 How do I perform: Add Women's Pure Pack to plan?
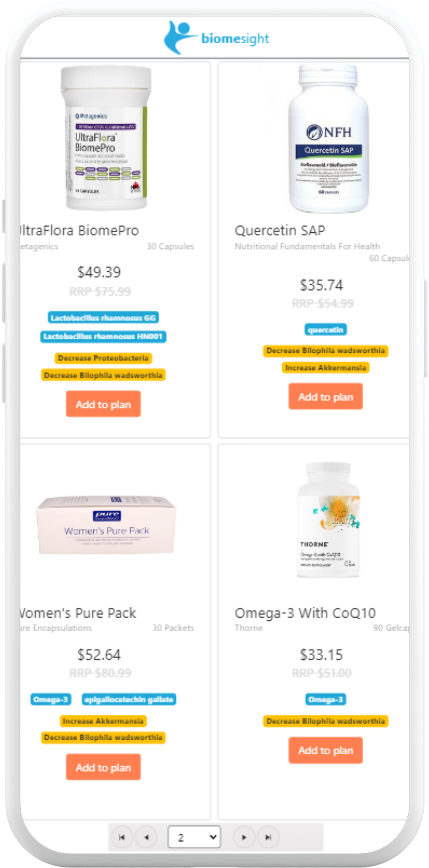(x=103, y=767)
